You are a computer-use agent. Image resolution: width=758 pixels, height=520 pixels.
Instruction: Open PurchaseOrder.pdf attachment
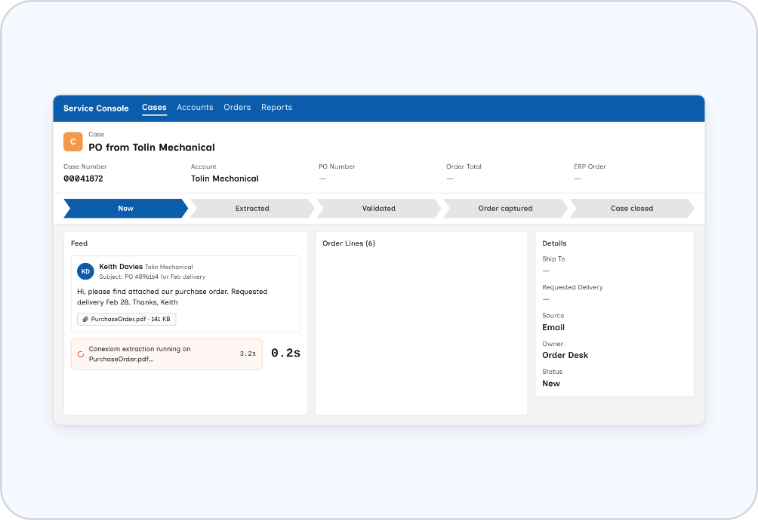coord(127,319)
